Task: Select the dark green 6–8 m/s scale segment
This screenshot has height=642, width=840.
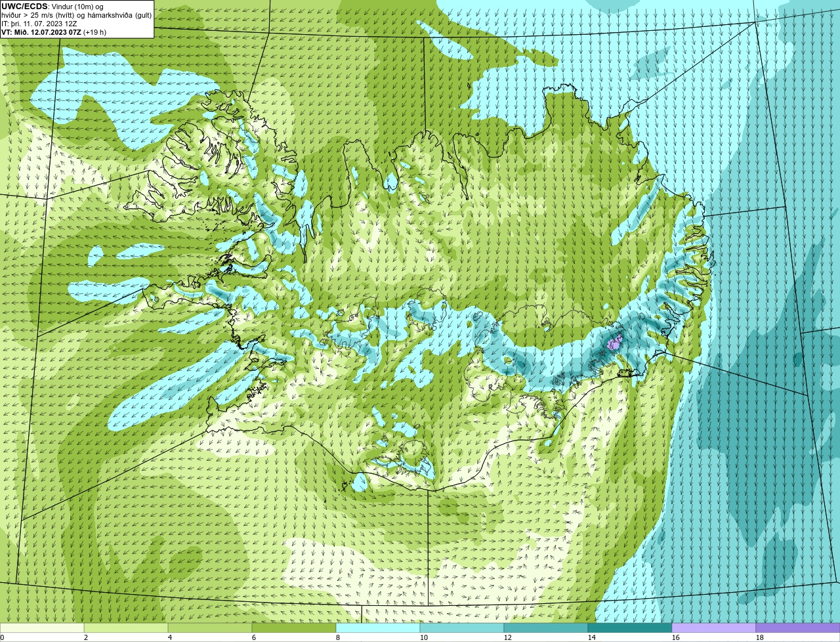Action: [294, 628]
